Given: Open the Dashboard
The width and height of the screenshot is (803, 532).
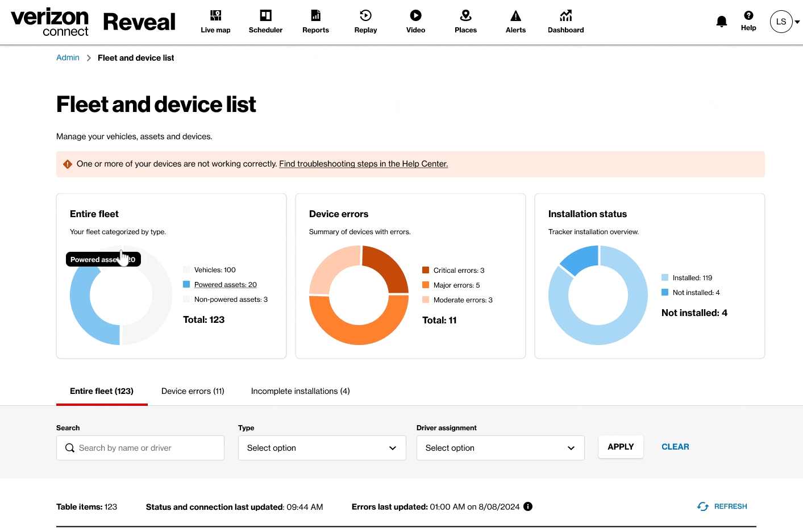Looking at the screenshot, I should (565, 22).
